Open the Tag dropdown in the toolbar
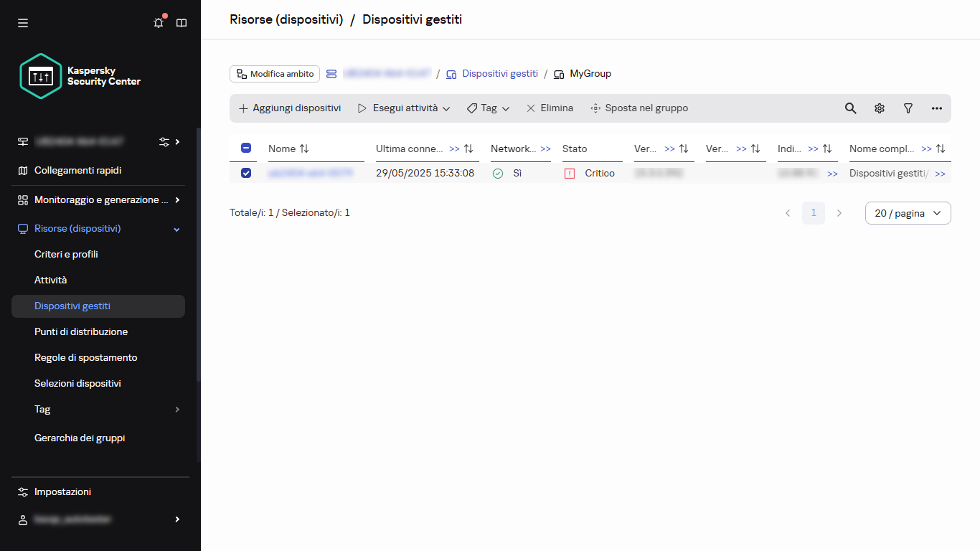Viewport: 980px width, 551px height. coord(488,108)
